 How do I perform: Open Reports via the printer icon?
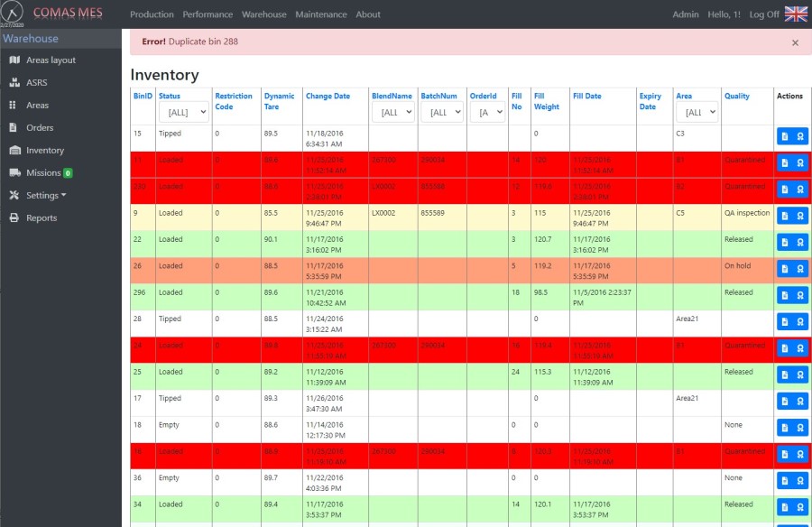[14, 218]
